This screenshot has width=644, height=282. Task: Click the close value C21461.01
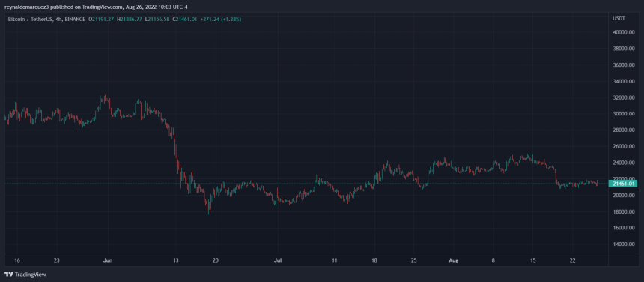pos(186,19)
